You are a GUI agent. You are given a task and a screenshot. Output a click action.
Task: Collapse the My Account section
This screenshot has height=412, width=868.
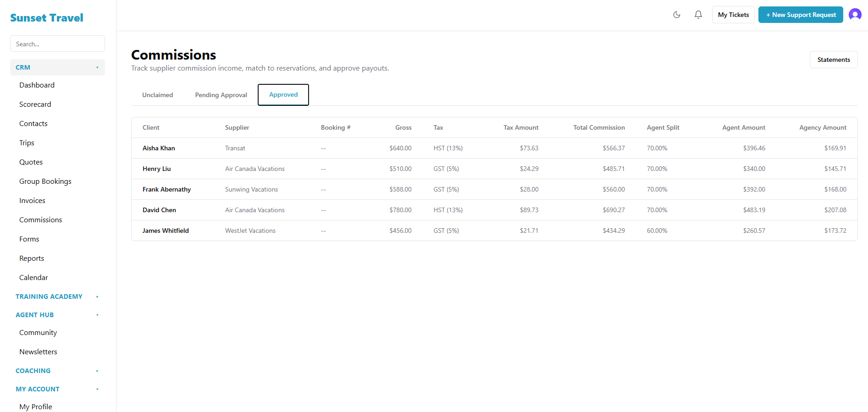(x=57, y=389)
